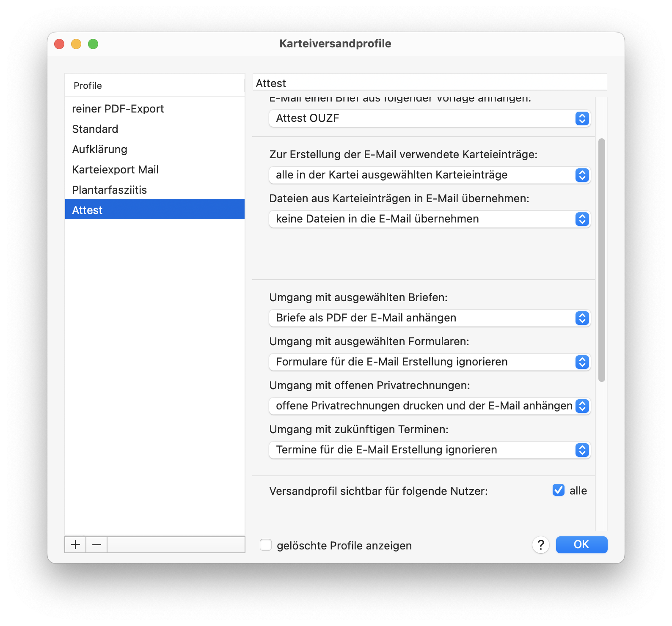
Task: Open the 'Attest OUZF' template dropdown
Action: click(430, 118)
